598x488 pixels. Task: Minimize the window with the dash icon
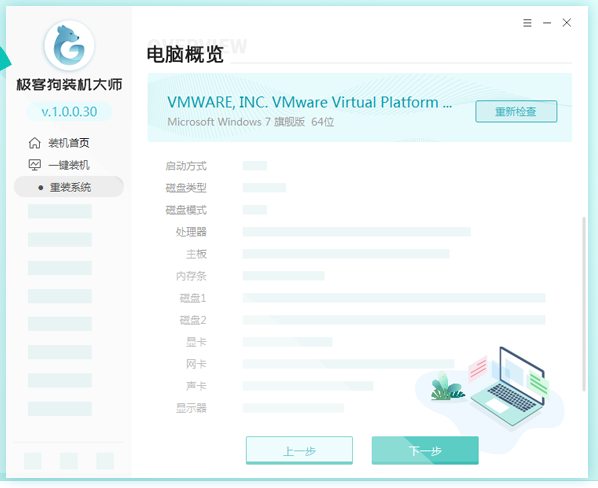[x=547, y=23]
